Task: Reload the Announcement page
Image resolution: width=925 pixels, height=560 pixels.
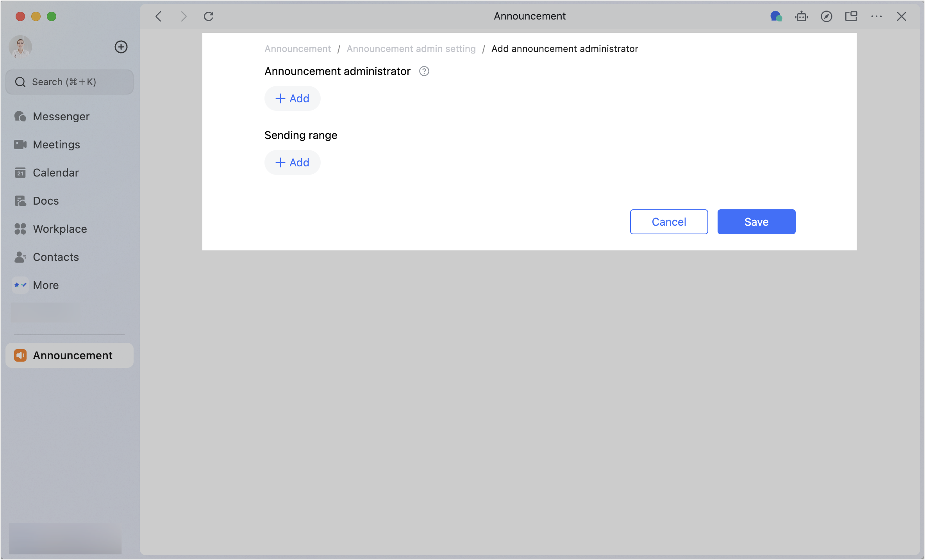Action: click(x=209, y=16)
